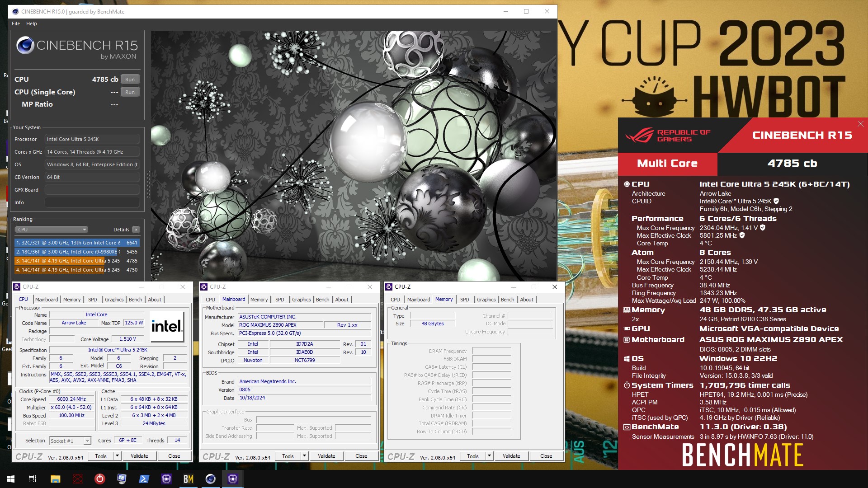Click Validate in first CPU-Z window
This screenshot has width=868, height=488.
tap(139, 456)
